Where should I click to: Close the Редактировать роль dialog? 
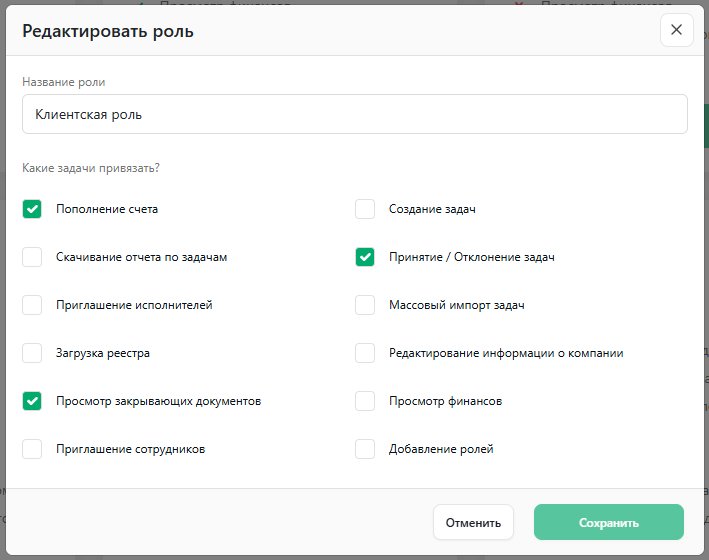(x=676, y=30)
